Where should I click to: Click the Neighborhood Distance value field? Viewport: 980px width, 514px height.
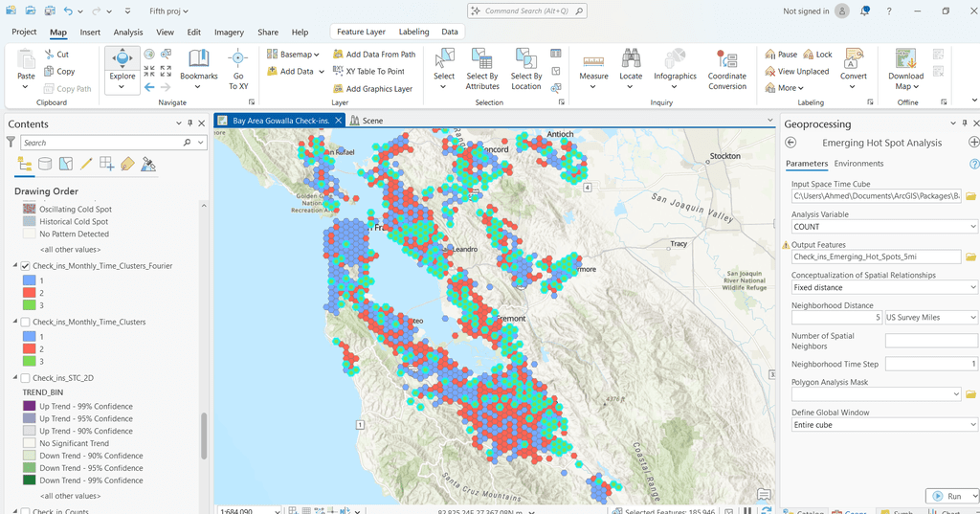tap(836, 318)
